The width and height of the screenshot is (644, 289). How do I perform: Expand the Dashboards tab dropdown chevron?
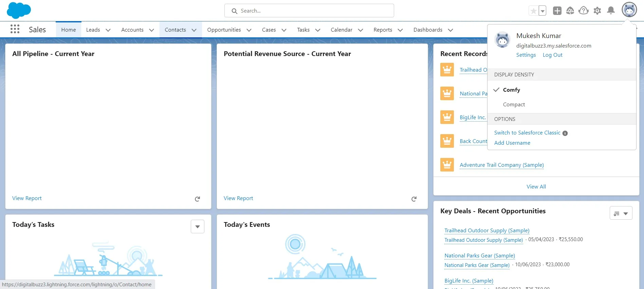point(450,30)
